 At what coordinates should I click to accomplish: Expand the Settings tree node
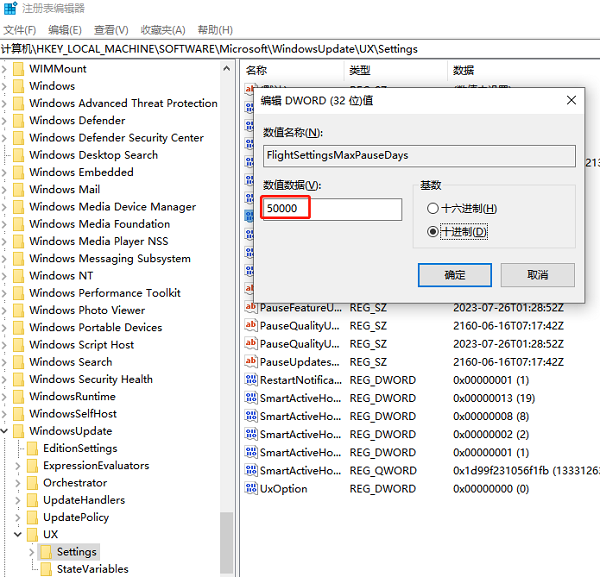(32, 552)
